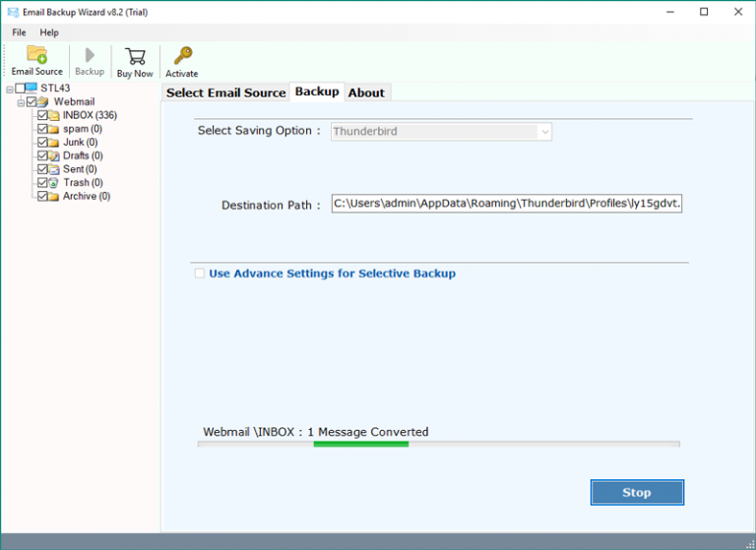The height and width of the screenshot is (550, 756).
Task: Select the Drafts (0) tree label
Action: tap(83, 155)
